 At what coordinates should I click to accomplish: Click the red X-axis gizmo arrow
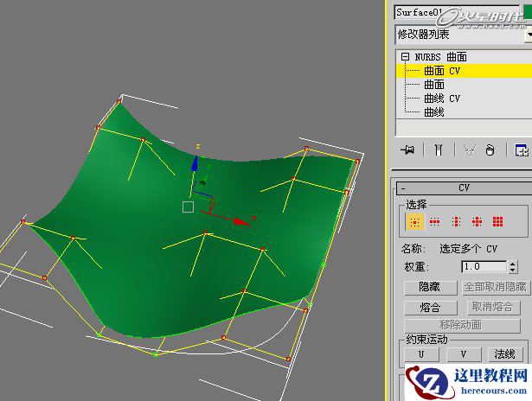point(240,222)
